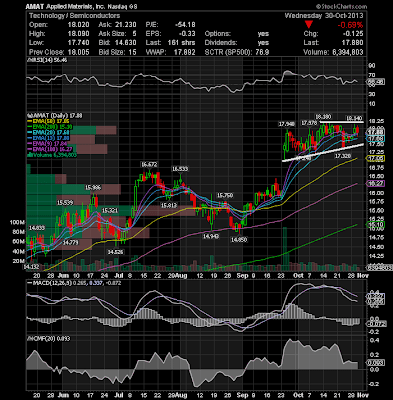Click the 17.320 low price label

point(343,156)
